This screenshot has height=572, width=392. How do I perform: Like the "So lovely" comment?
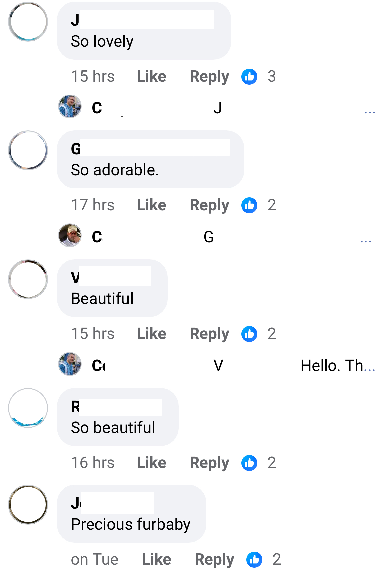[x=151, y=77]
